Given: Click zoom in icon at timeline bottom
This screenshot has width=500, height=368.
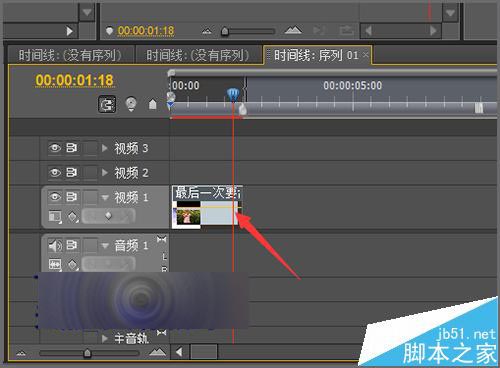Looking at the screenshot, I should (x=157, y=352).
